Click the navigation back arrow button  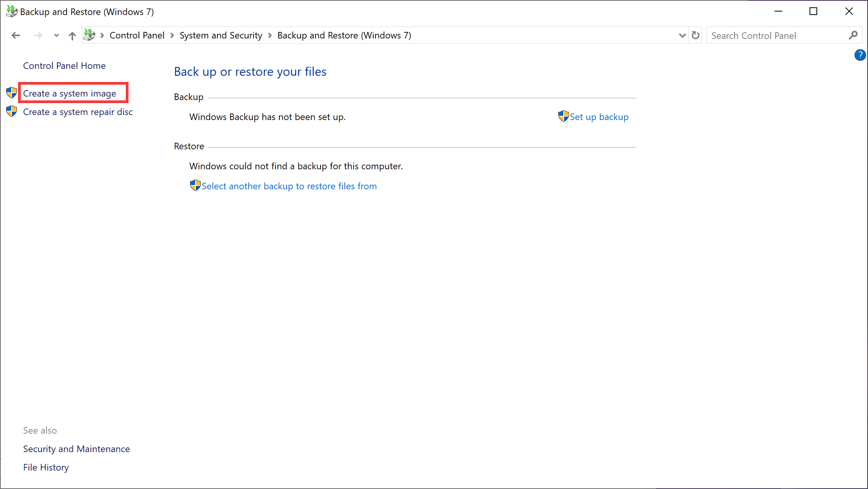click(x=15, y=35)
